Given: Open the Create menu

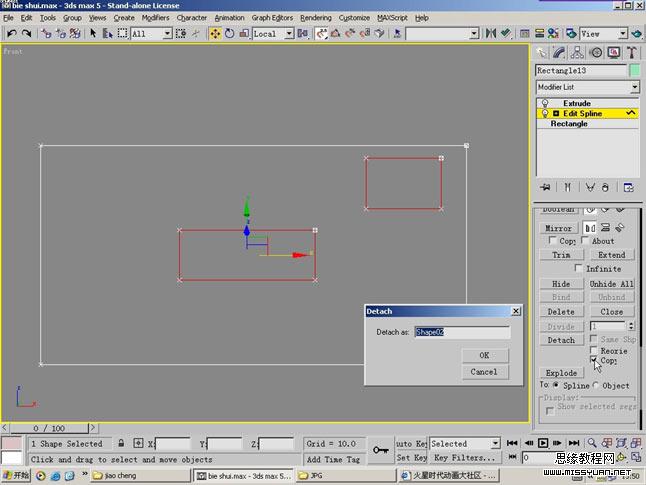Looking at the screenshot, I should [x=124, y=18].
